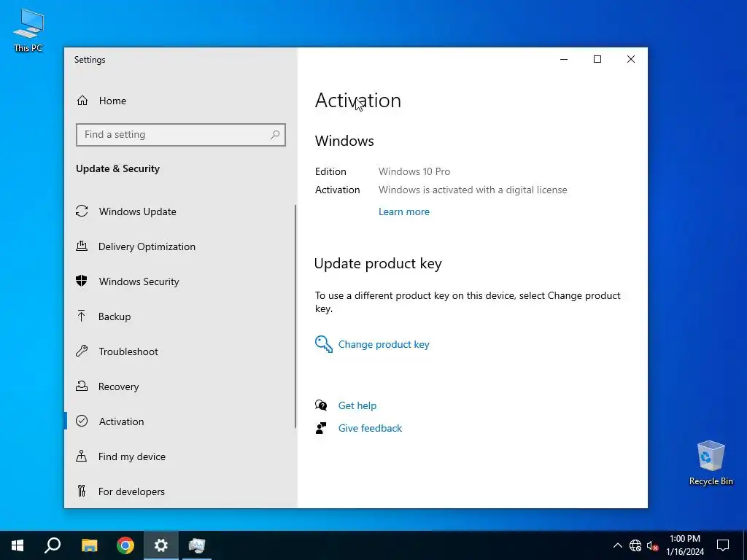Launch Google Chrome from the taskbar
747x560 pixels.
point(125,545)
